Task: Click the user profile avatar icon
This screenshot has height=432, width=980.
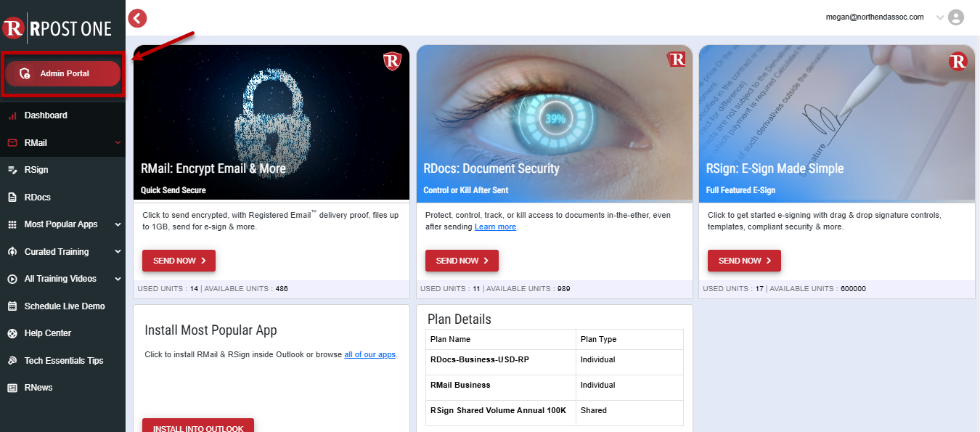Action: [956, 17]
